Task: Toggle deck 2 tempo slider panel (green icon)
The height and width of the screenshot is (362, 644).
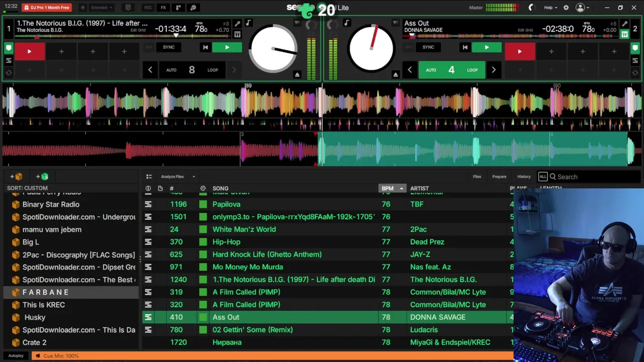Action: (x=624, y=34)
